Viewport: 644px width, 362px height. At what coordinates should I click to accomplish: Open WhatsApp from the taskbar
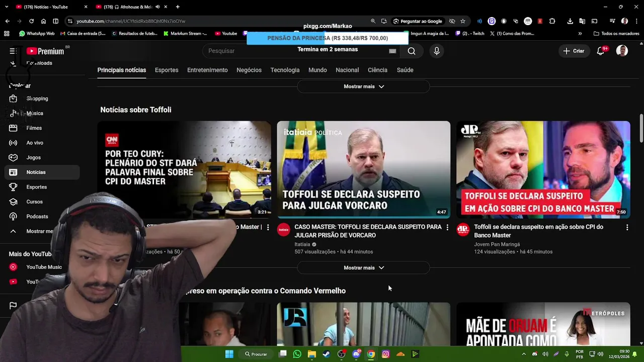pos(297,354)
